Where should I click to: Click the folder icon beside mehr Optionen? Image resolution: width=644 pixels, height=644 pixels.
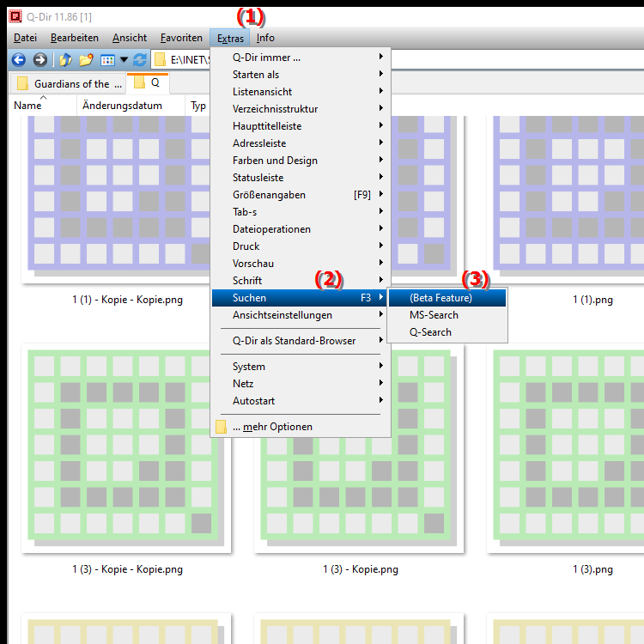[x=221, y=427]
